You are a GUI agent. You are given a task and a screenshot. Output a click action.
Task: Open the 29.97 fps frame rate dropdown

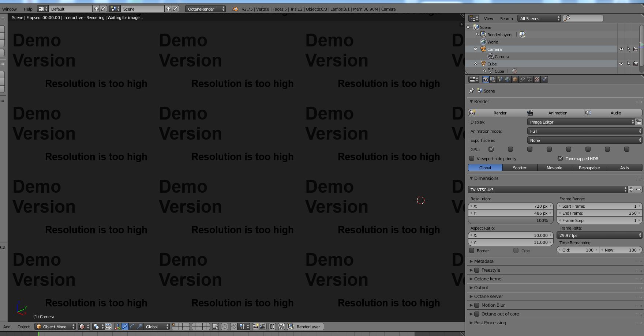point(599,235)
